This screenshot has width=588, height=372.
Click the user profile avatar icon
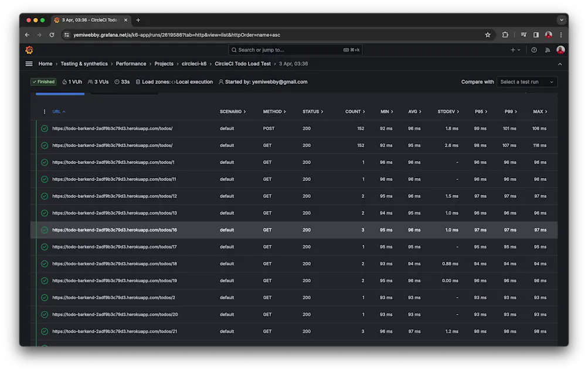(x=560, y=50)
